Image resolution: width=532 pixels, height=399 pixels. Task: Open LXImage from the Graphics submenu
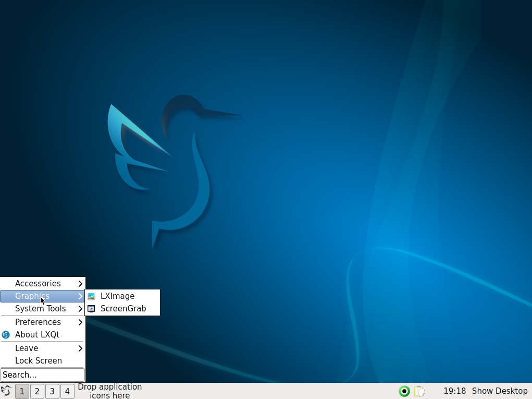(x=118, y=296)
